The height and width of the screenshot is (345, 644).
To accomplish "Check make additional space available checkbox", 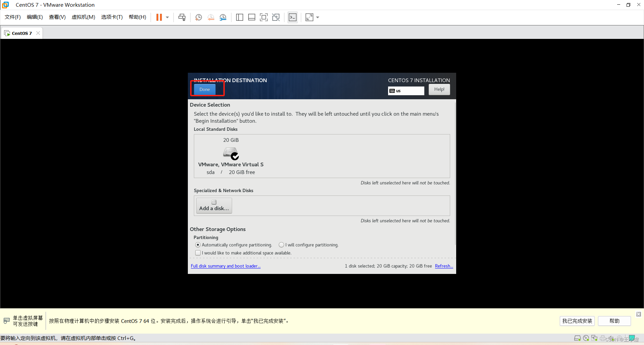I will tap(198, 253).
